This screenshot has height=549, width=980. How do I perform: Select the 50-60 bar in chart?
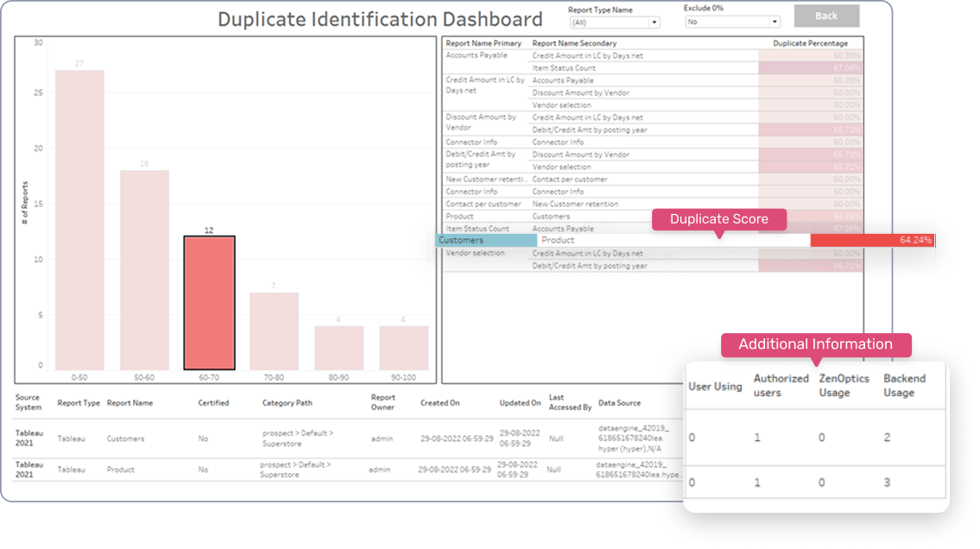pos(144,270)
